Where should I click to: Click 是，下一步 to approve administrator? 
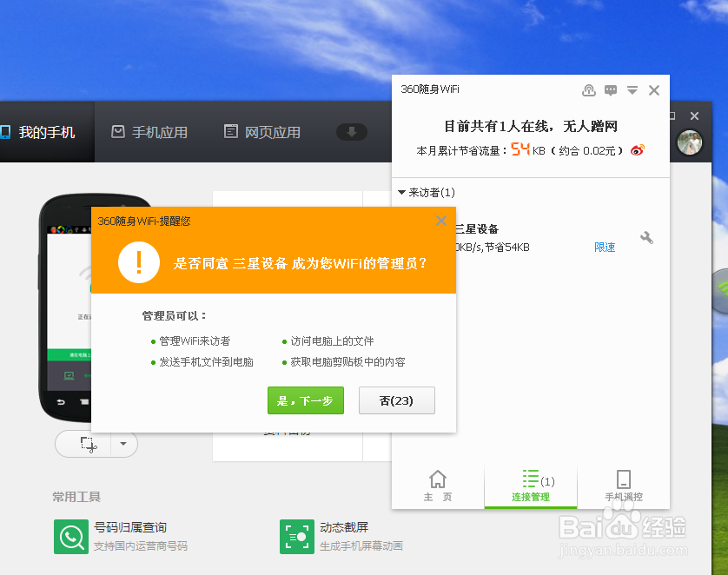coord(306,400)
